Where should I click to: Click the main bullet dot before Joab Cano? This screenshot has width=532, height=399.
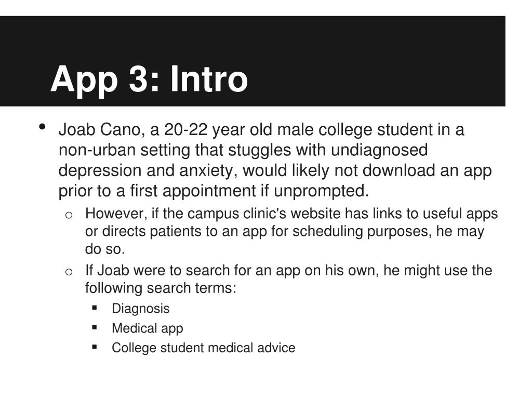click(x=43, y=127)
